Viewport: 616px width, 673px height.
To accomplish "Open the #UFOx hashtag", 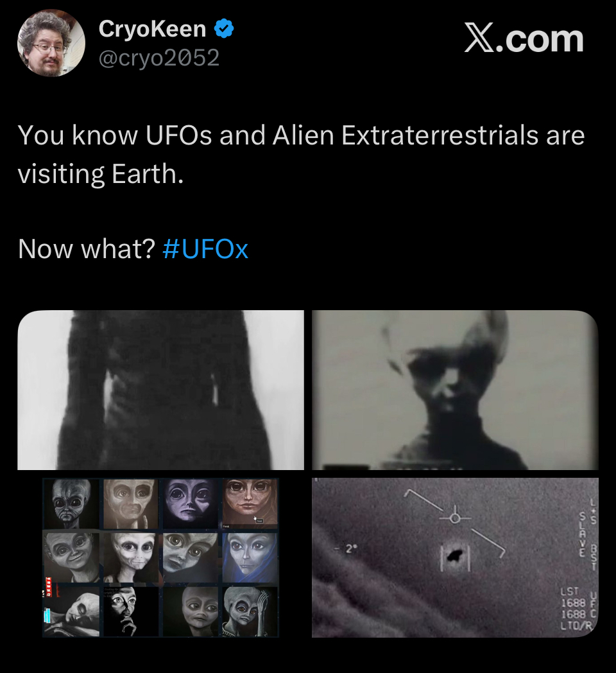I will tap(205, 249).
